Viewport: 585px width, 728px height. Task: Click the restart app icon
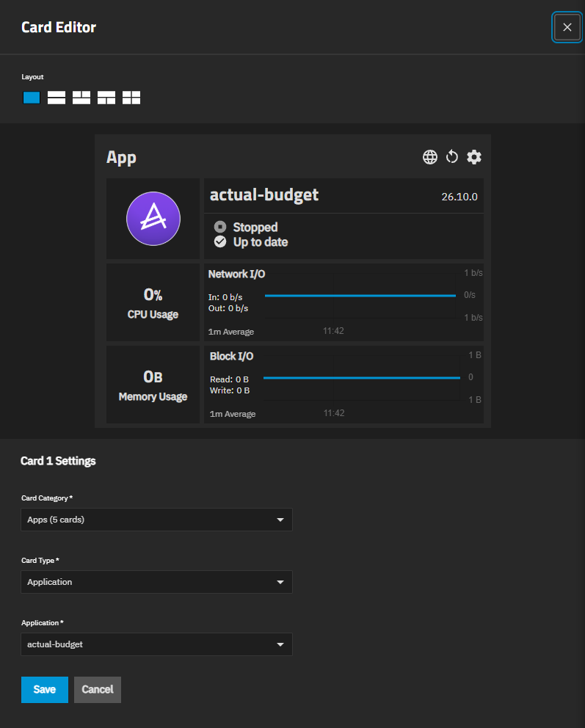pos(451,157)
